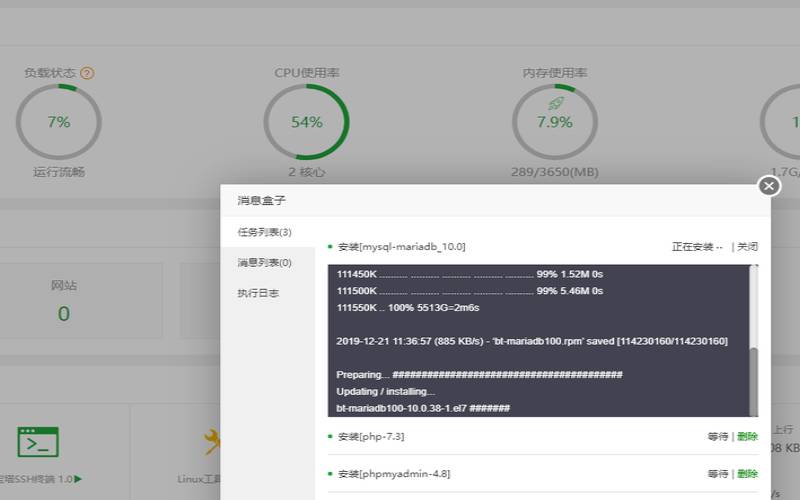Screen dimensions: 800x500
Task: Close the mysql-mariadb_10.0 install task
Action: pyautogui.click(x=747, y=247)
